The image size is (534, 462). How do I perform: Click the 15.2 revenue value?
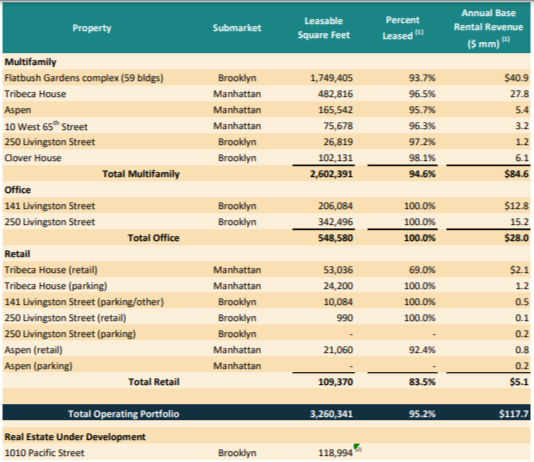click(x=519, y=222)
